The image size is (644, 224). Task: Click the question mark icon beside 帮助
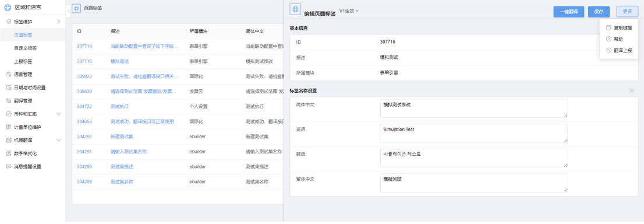click(608, 39)
